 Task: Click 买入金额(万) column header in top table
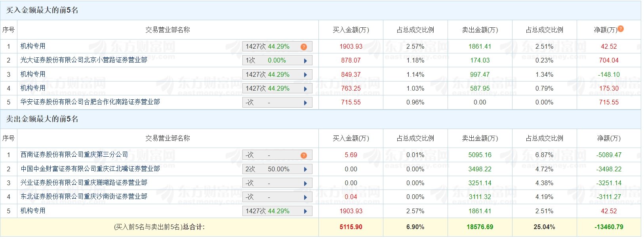click(x=351, y=30)
